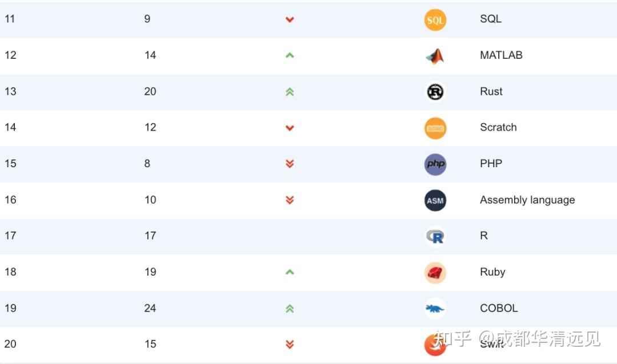Click the Assembly language name

pos(527,200)
